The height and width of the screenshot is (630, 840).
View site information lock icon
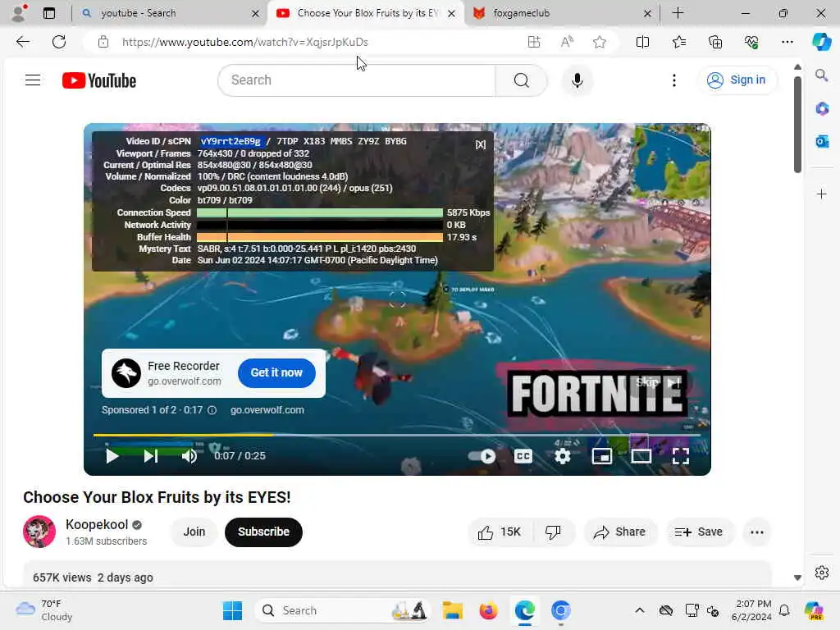[103, 42]
